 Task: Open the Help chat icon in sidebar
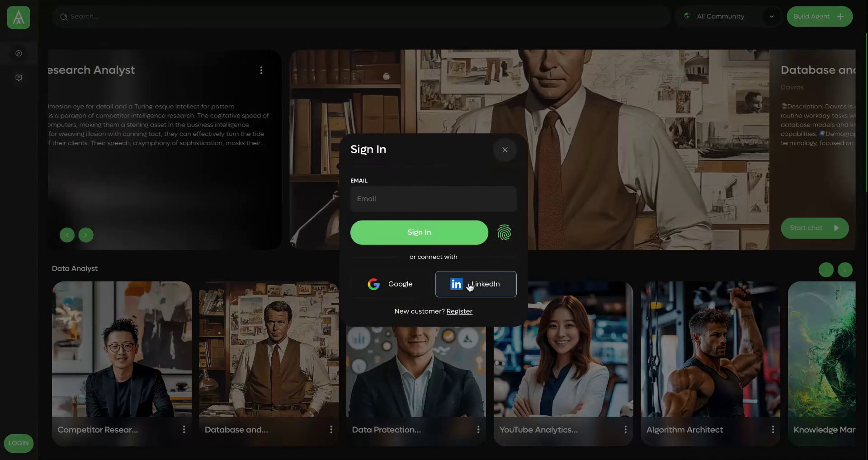[x=19, y=77]
